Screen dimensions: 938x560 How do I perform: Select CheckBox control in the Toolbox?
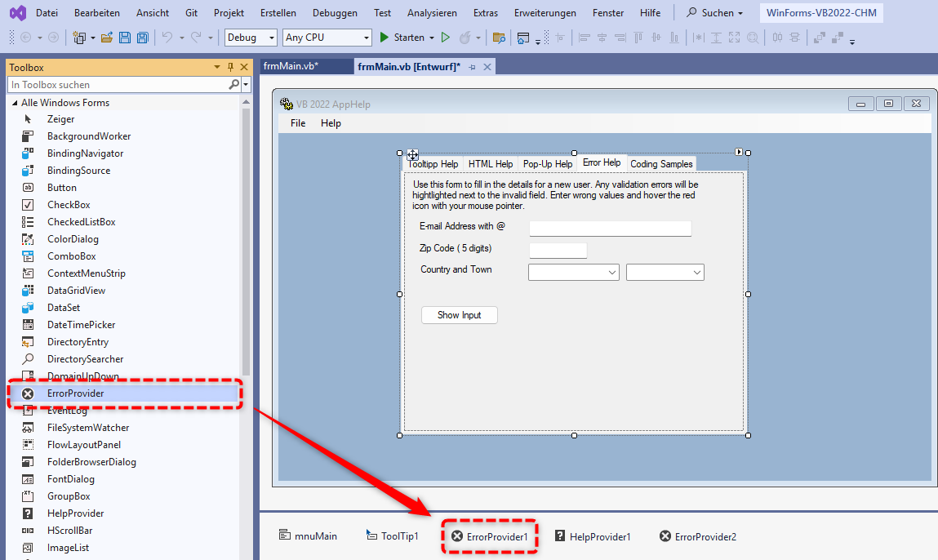tap(69, 205)
